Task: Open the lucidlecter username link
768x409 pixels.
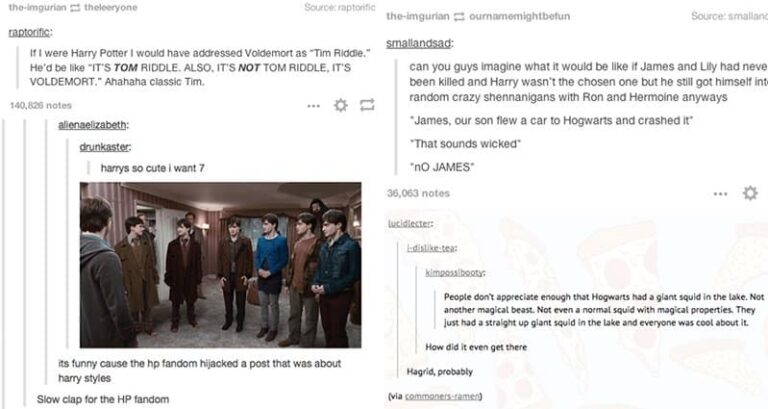Action: tap(409, 223)
